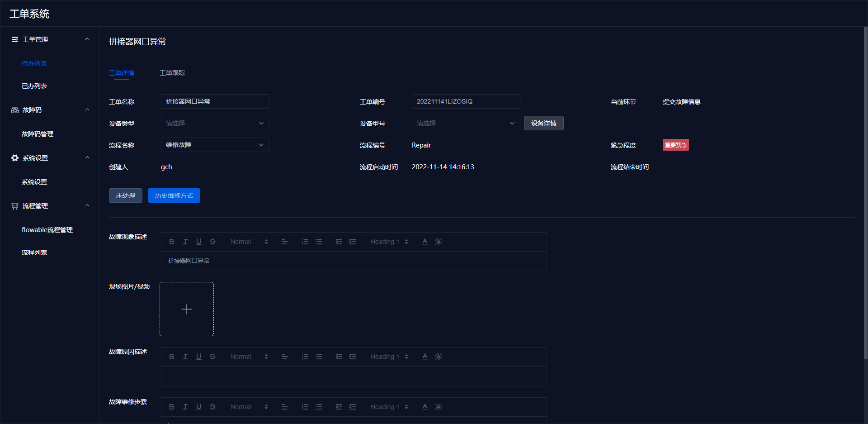Image resolution: width=868 pixels, height=424 pixels.
Task: Switch to the 工单详情 tab
Action: tap(122, 73)
